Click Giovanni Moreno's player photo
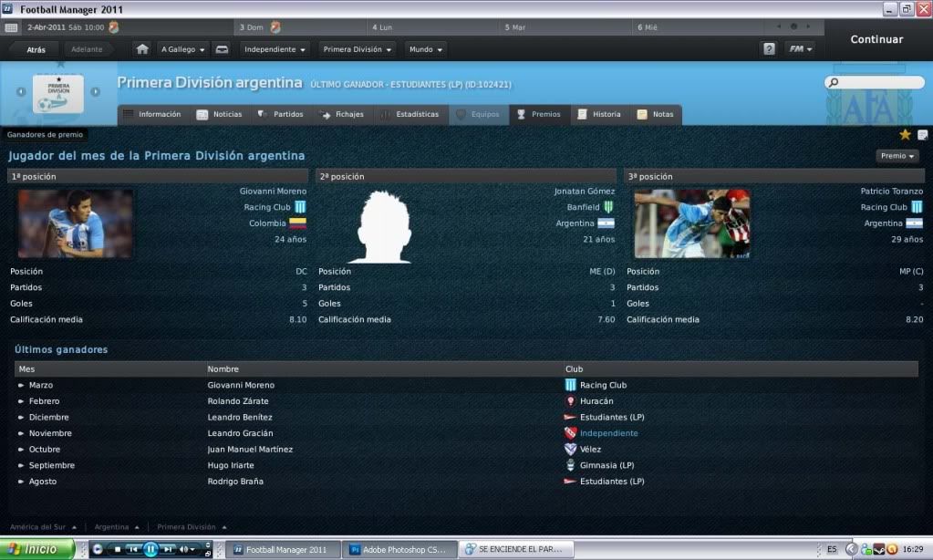This screenshot has height=560, width=933. [x=76, y=223]
